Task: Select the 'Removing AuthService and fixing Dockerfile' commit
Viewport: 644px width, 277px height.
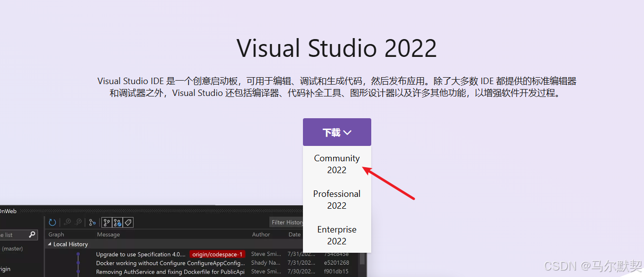Action: pos(170,272)
